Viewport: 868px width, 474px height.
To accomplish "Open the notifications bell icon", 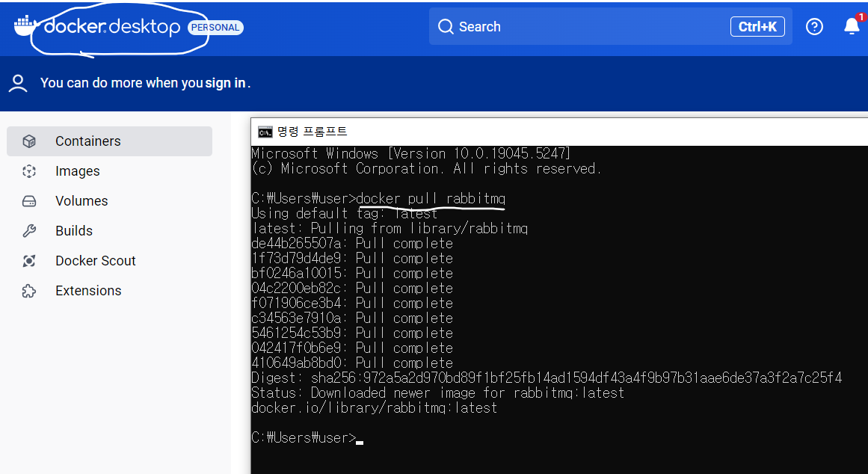I will point(852,26).
